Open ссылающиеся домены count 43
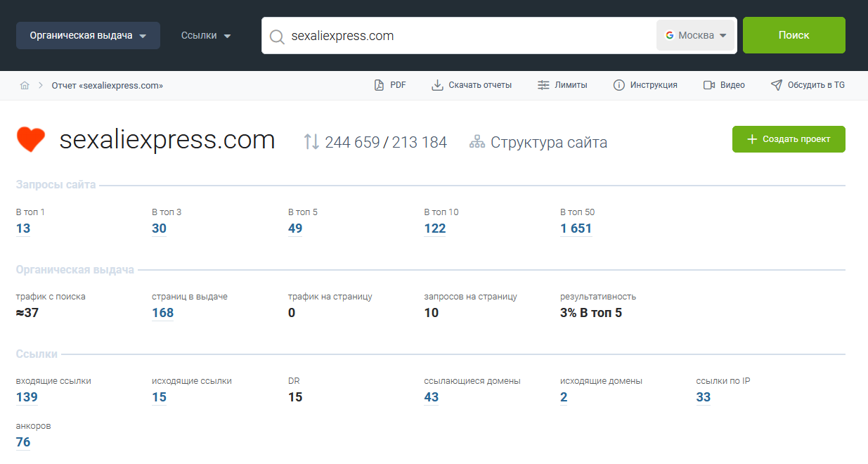The height and width of the screenshot is (464, 868). pyautogui.click(x=432, y=397)
